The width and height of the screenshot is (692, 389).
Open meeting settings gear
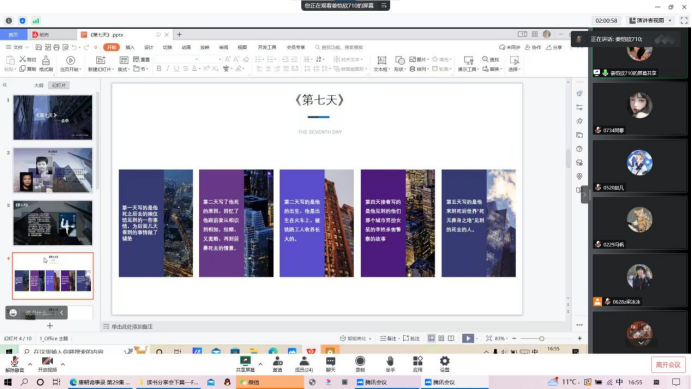(444, 364)
